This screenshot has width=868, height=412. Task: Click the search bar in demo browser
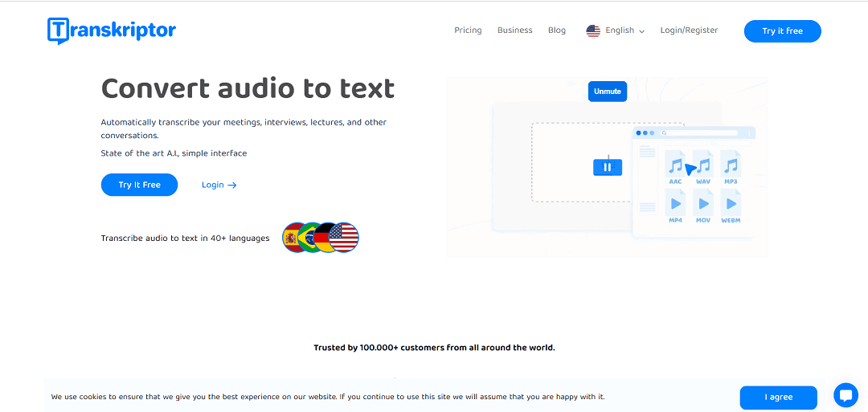pos(698,133)
